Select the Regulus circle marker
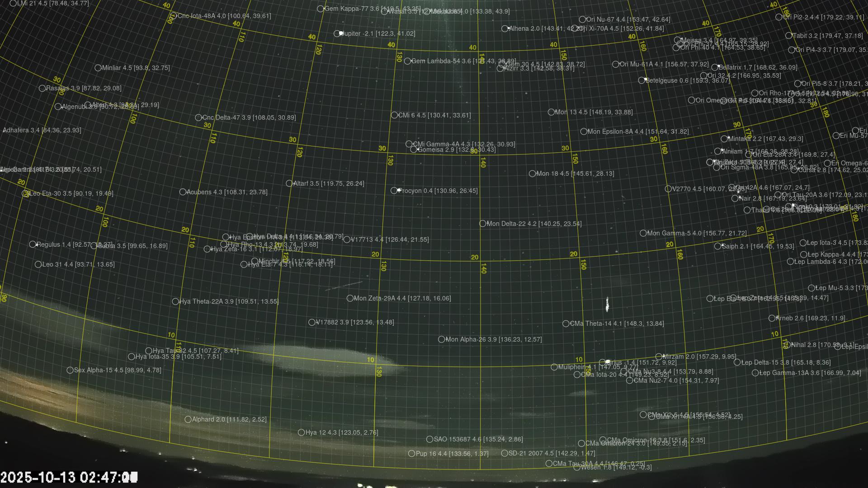 tap(33, 244)
